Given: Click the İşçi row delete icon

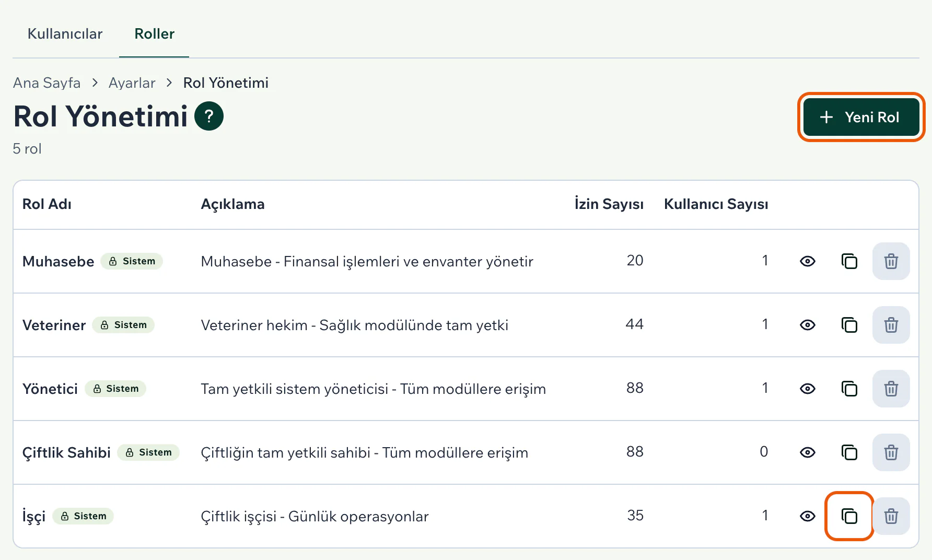Looking at the screenshot, I should click(x=891, y=516).
